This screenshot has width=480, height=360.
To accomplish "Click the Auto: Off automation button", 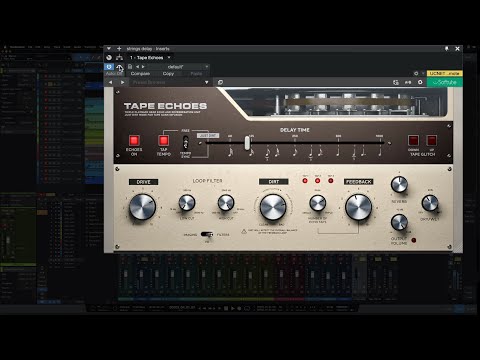I will [x=114, y=73].
